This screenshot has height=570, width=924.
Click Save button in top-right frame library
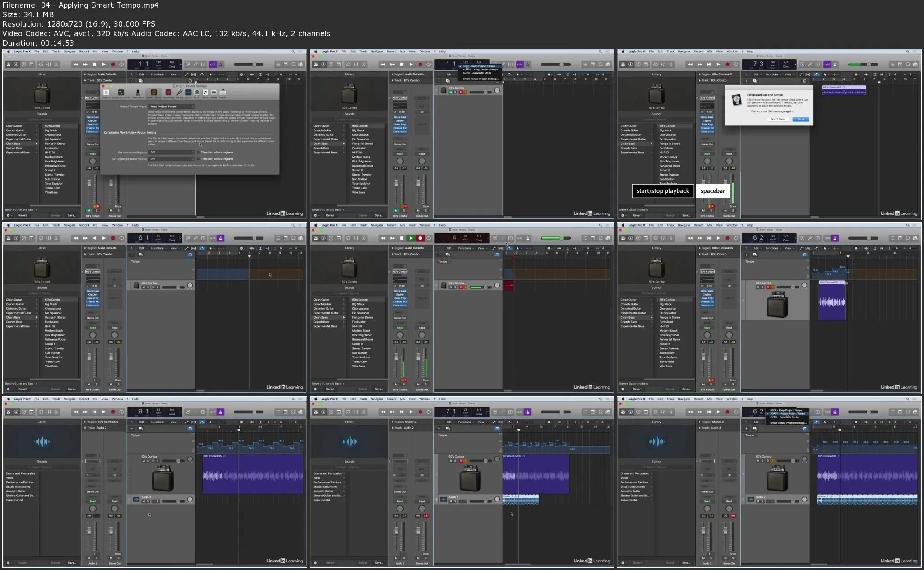click(x=686, y=215)
